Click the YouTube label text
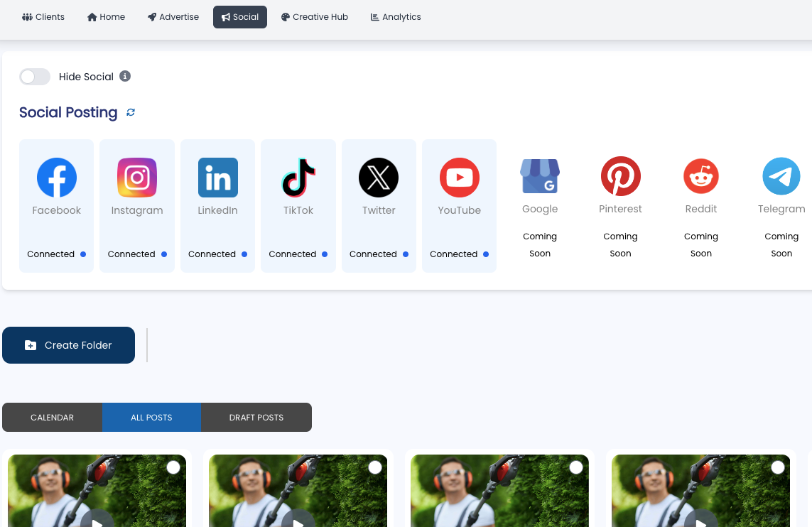812x527 pixels. (460, 210)
